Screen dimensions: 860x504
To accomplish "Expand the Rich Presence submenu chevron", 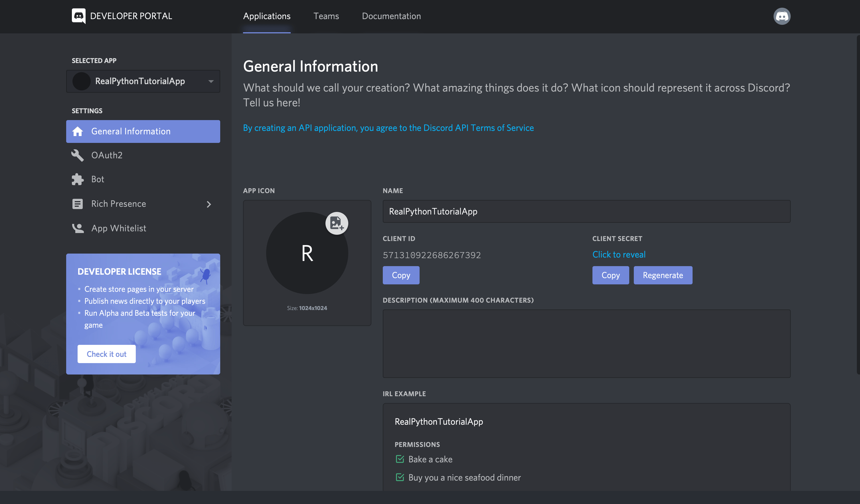I will point(209,204).
